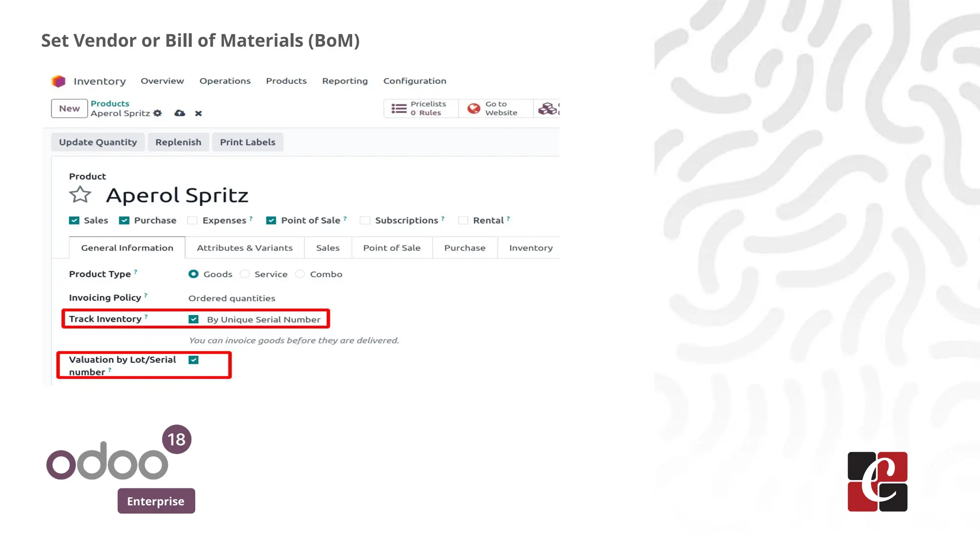Open the Reporting menu

pyautogui.click(x=345, y=81)
